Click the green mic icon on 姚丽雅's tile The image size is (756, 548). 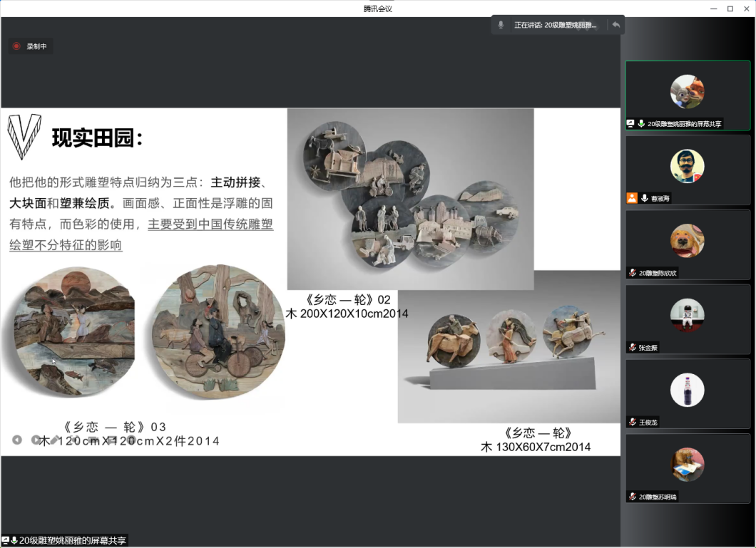click(641, 123)
